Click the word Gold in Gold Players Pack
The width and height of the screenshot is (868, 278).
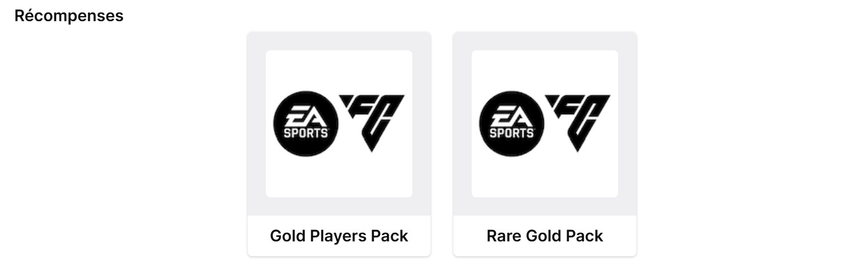(x=286, y=236)
